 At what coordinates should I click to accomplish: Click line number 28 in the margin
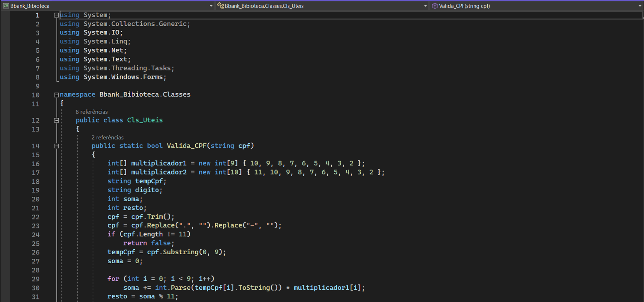(x=35, y=270)
